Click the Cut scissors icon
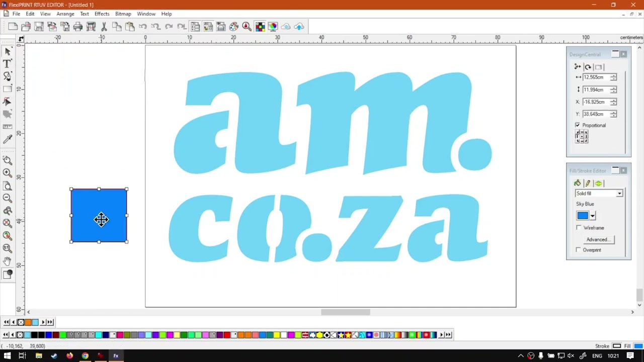The width and height of the screenshot is (644, 362). [104, 27]
